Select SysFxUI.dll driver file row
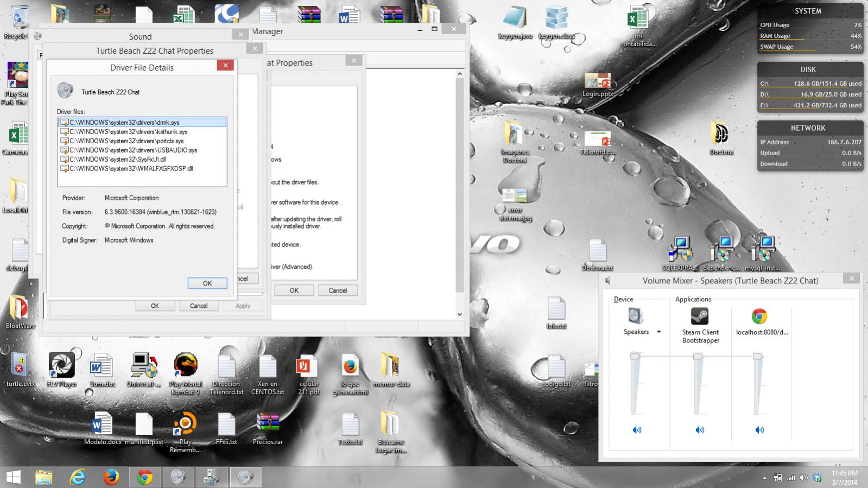868x488 pixels. tap(142, 160)
